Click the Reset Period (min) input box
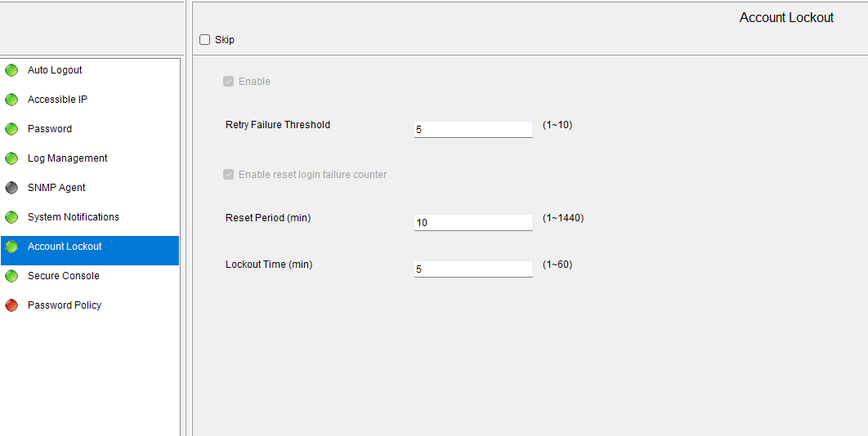Image resolution: width=868 pixels, height=436 pixels. [x=473, y=222]
